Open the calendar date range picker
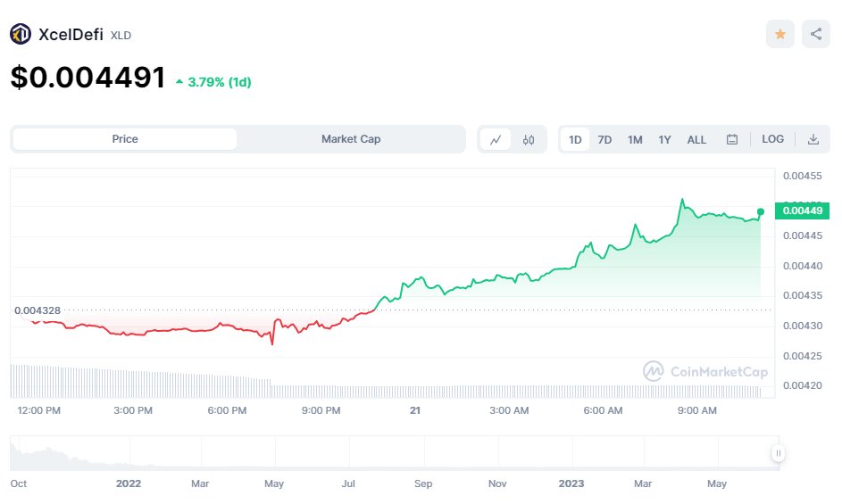The image size is (842, 504). tap(732, 139)
